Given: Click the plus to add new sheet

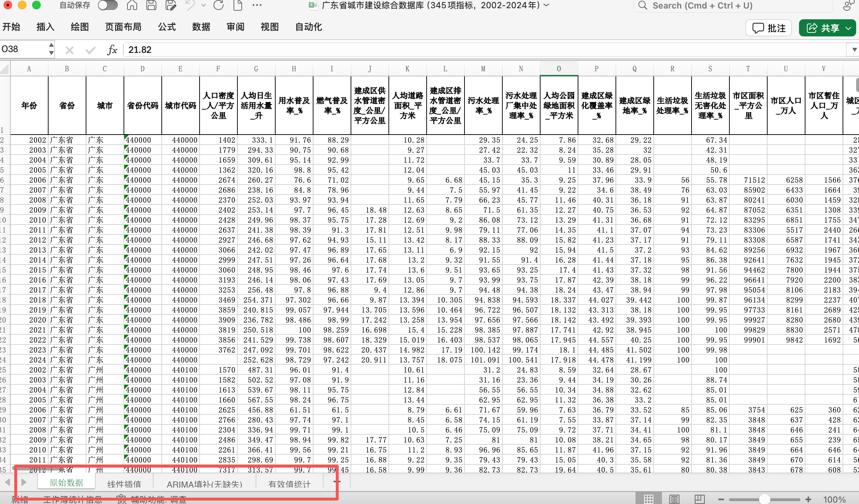Looking at the screenshot, I should click(337, 482).
